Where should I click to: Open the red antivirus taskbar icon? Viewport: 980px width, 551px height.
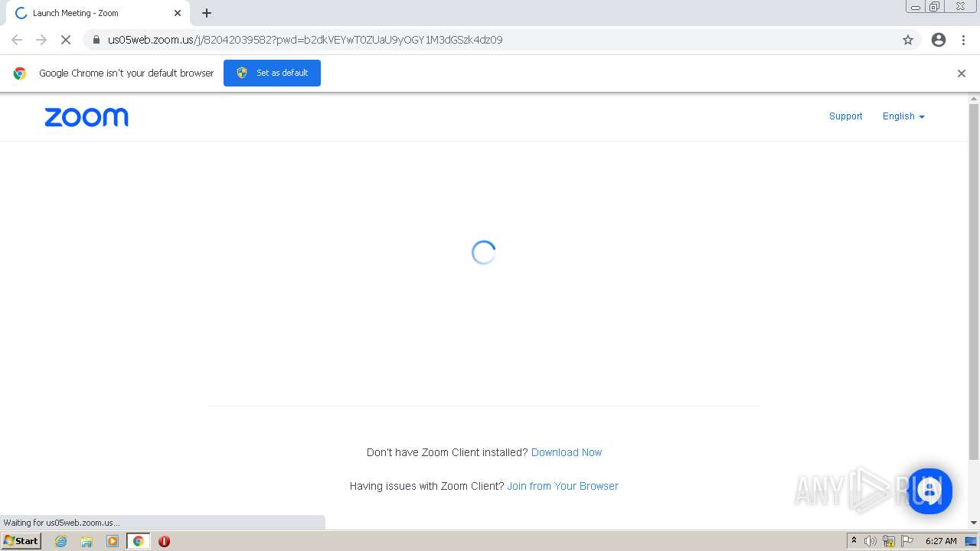click(x=164, y=541)
